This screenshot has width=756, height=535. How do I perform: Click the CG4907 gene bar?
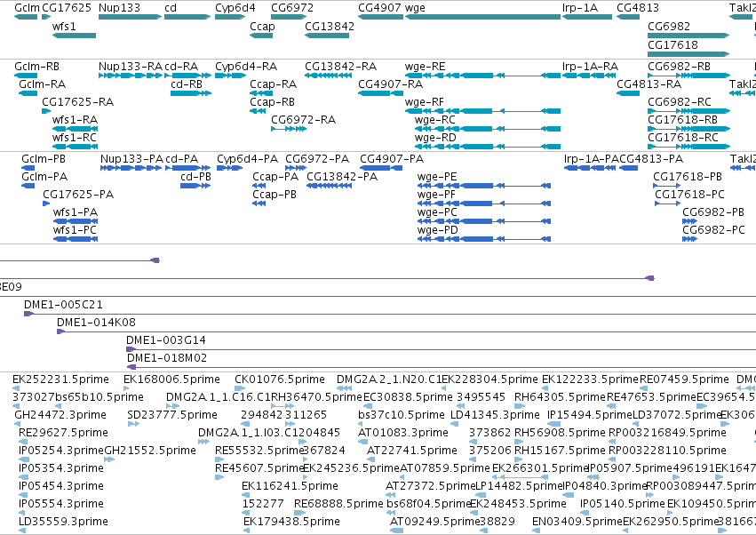380,17
